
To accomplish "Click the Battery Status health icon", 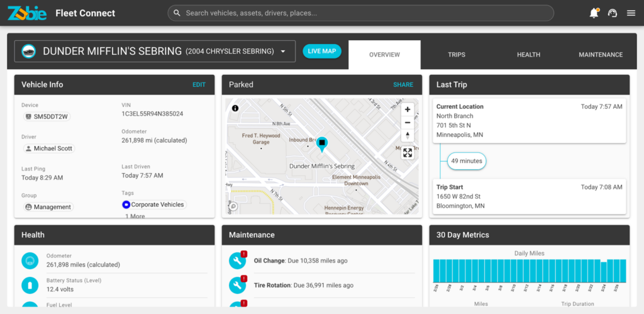I will coord(30,285).
